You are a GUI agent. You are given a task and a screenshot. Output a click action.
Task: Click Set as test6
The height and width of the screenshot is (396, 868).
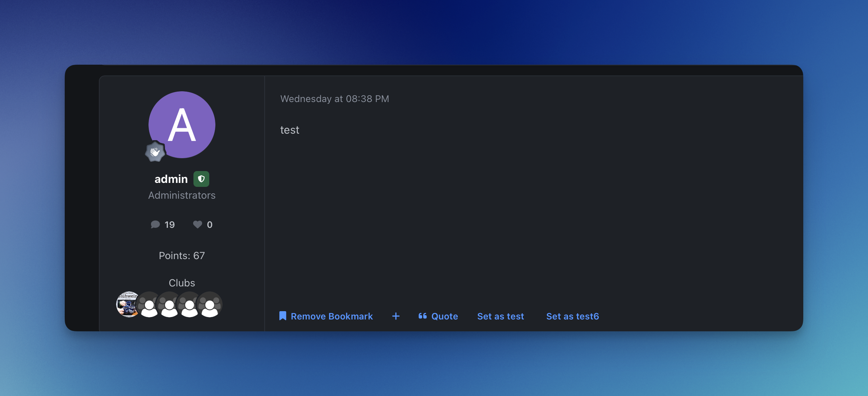pos(572,316)
